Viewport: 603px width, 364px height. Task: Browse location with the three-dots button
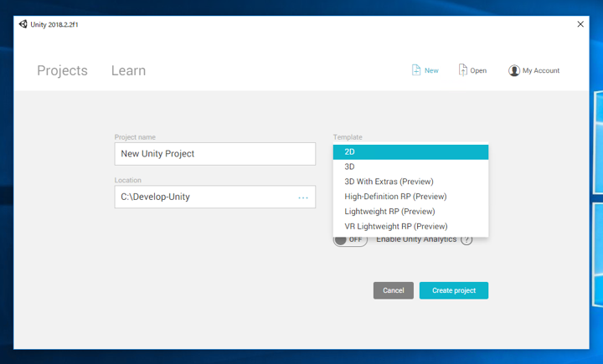[x=303, y=197]
